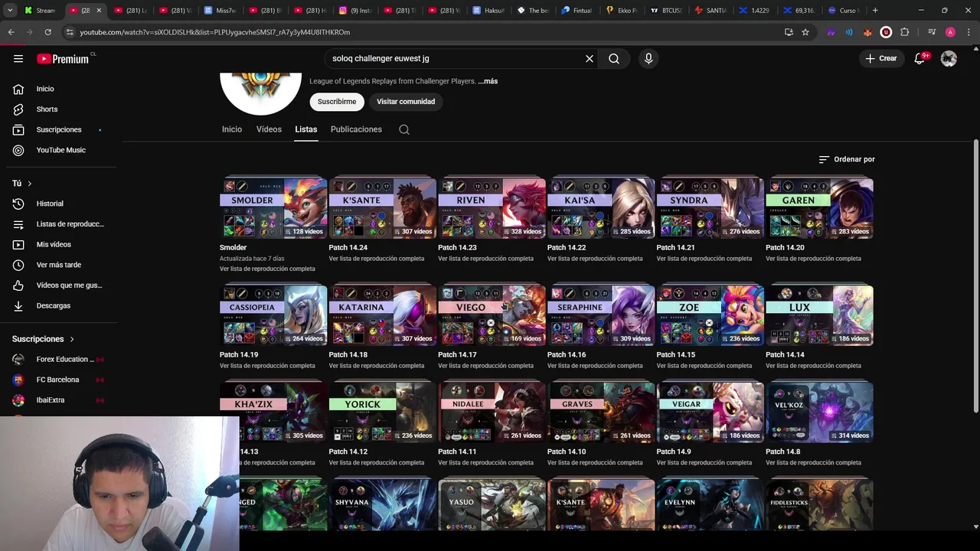This screenshot has width=980, height=551.
Task: Switch to Publicaciones tab
Action: [x=356, y=129]
